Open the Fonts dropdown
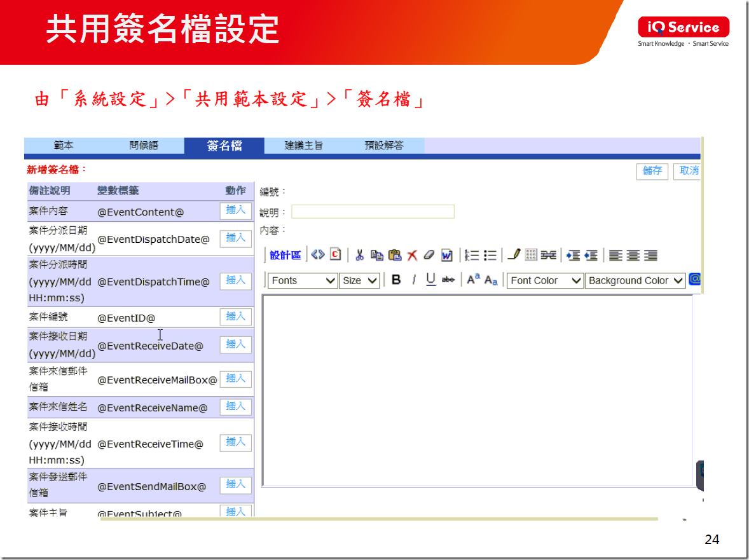The height and width of the screenshot is (560, 749). coord(303,281)
